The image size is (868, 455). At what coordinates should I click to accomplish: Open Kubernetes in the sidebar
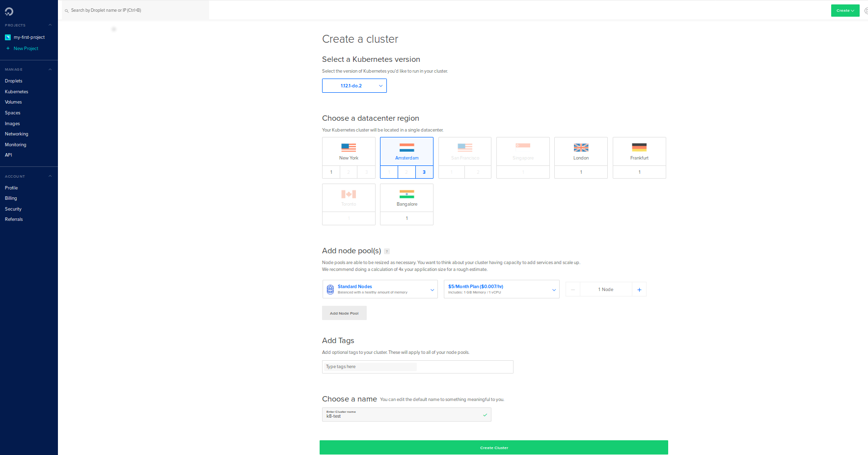[17, 92]
